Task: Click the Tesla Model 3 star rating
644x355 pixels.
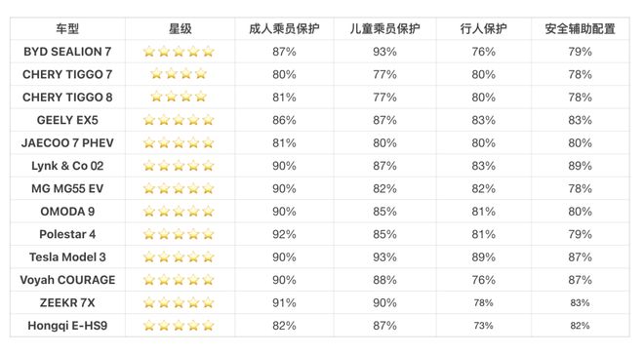Action: (179, 256)
